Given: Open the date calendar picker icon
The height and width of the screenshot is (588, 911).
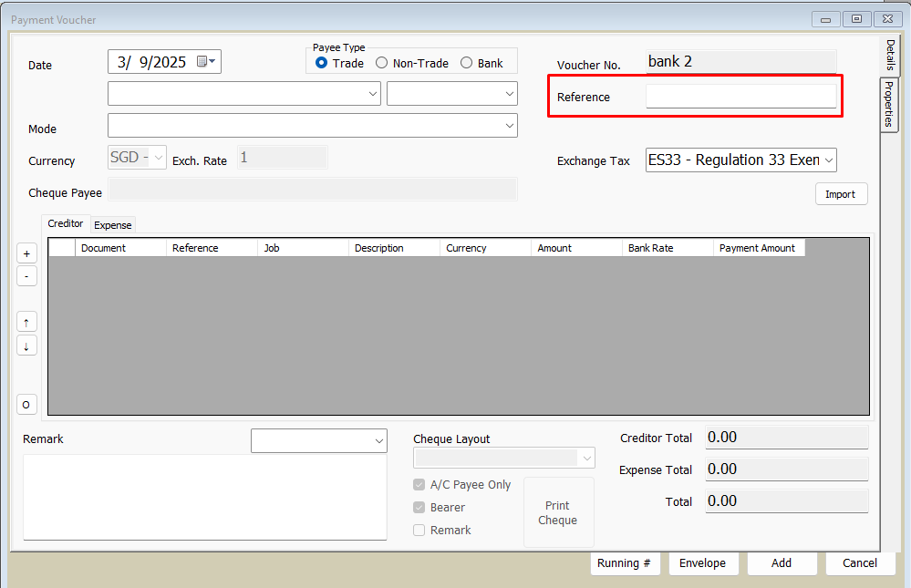Looking at the screenshot, I should coord(205,62).
